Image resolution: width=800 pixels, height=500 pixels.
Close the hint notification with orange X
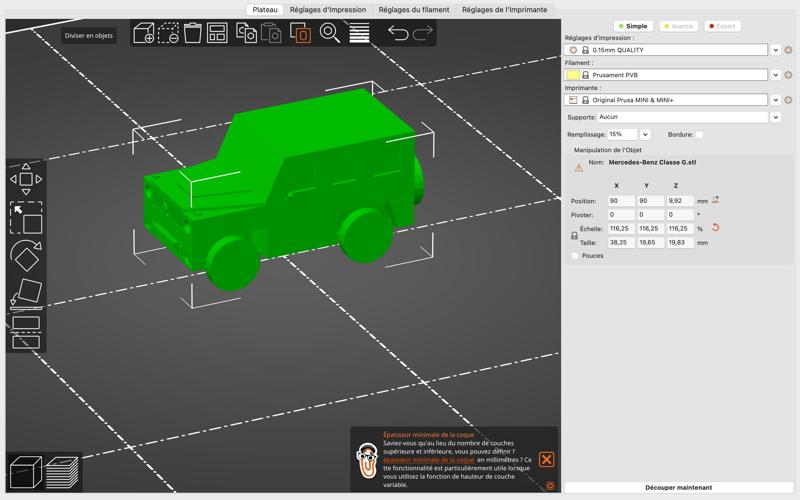click(x=546, y=460)
